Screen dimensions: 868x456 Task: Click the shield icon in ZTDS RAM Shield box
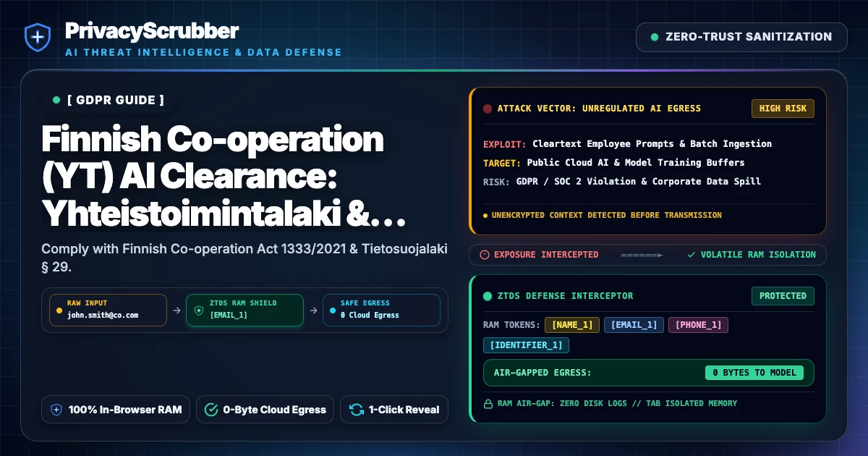click(x=198, y=310)
